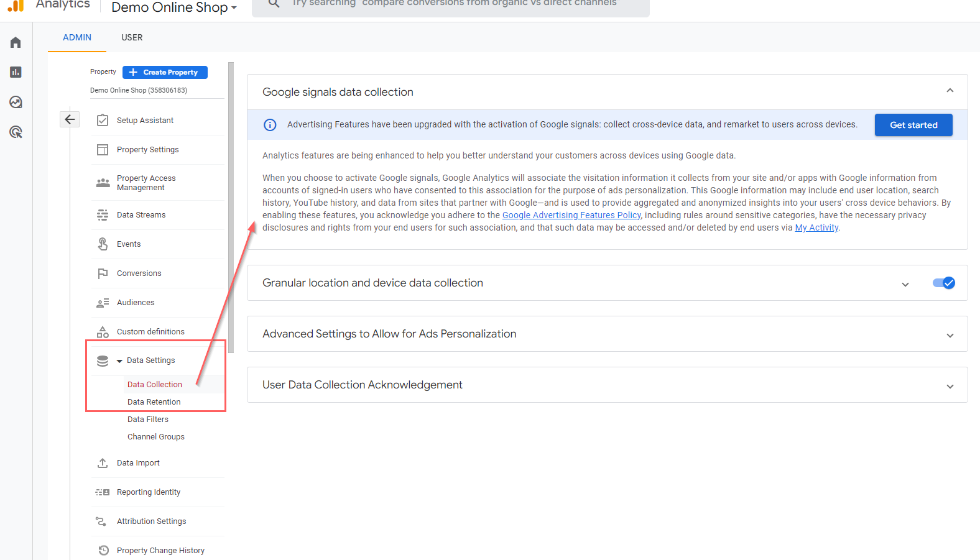Click the property menu vertical scrollbar
Image resolution: width=980 pixels, height=560 pixels.
coord(231,208)
